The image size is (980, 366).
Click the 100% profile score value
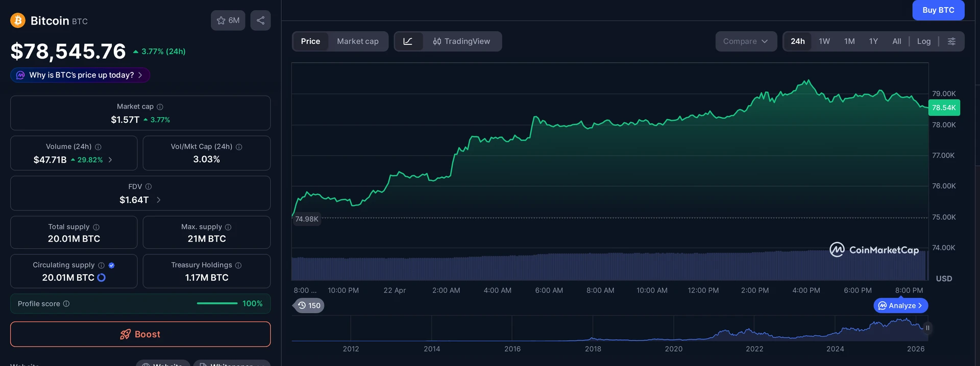tap(252, 303)
